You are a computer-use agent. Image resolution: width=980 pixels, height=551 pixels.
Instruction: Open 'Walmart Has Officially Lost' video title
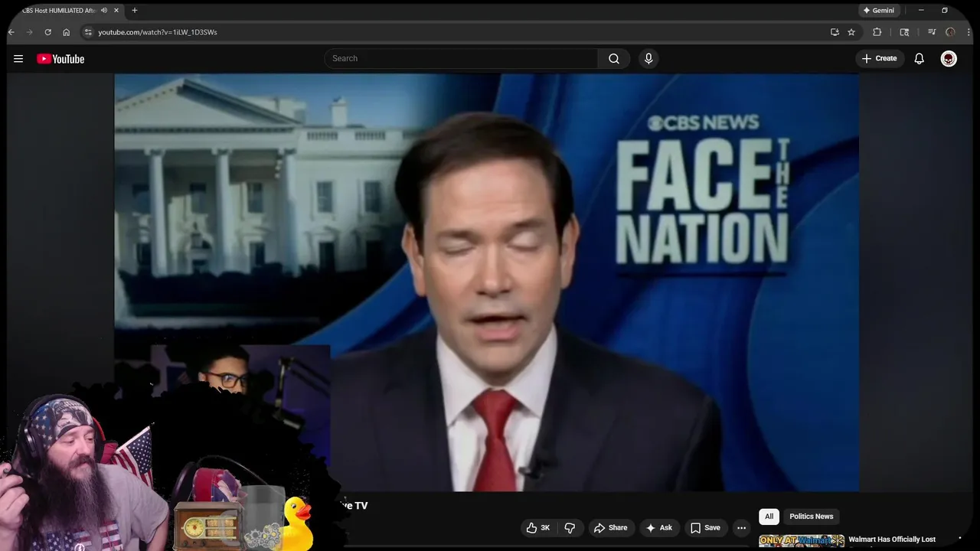click(892, 540)
